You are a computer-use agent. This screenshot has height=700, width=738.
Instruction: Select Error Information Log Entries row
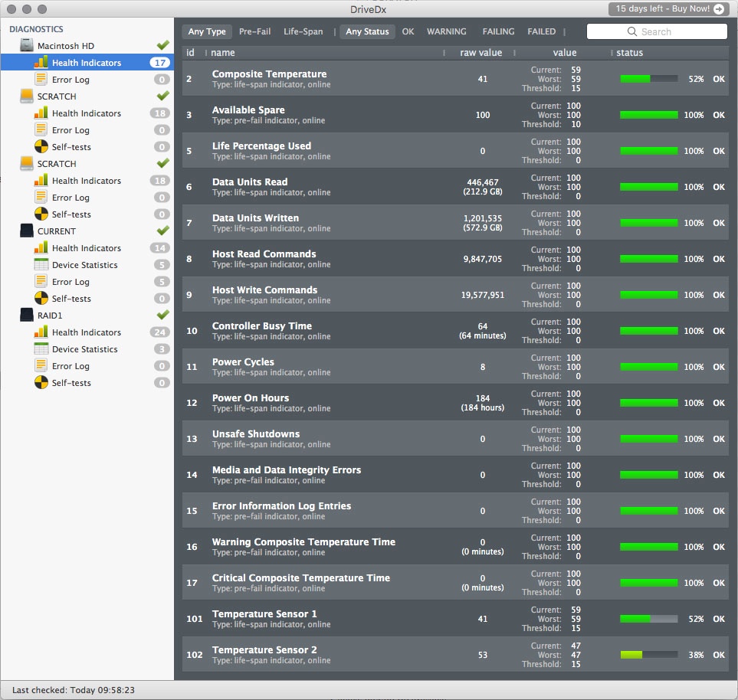(x=456, y=511)
